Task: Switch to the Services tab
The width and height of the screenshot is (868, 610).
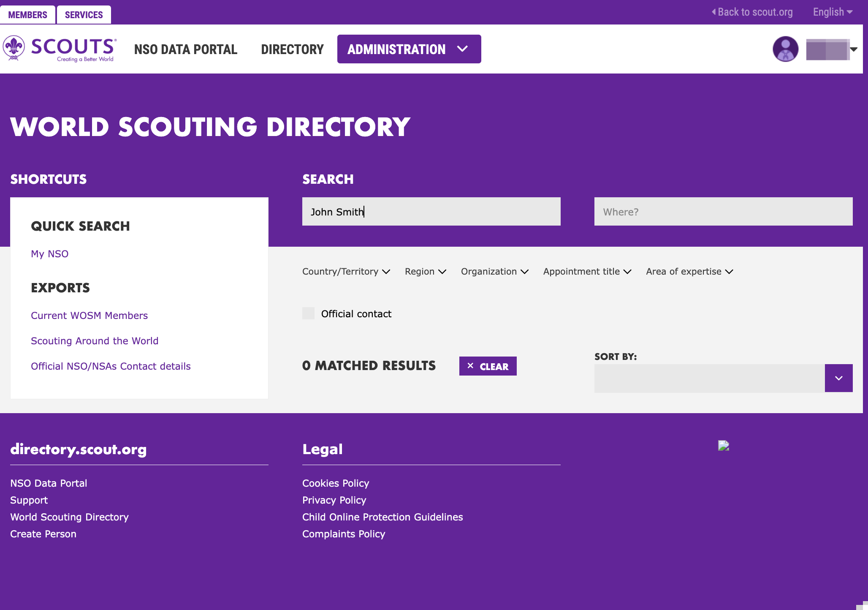Action: [84, 15]
